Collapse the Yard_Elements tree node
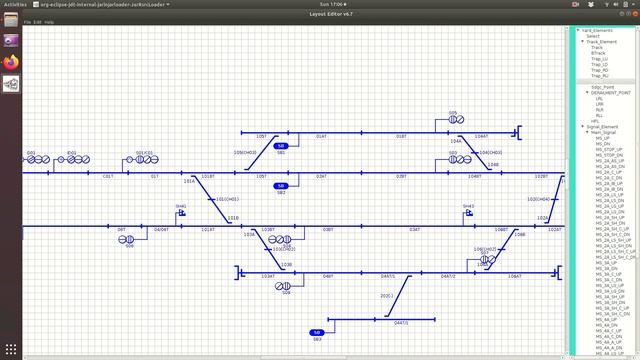640x360 pixels. (578, 30)
